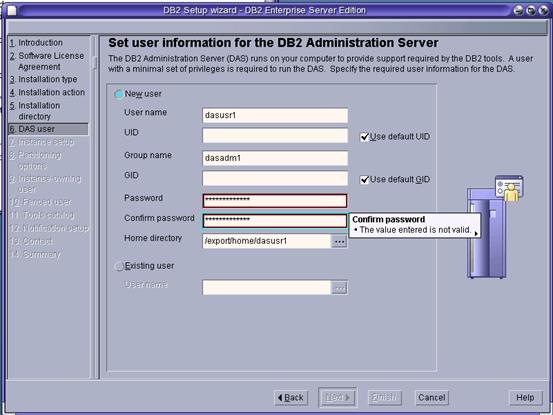Click the Group name field containing dasadm1
The image size is (553, 415).
[275, 158]
